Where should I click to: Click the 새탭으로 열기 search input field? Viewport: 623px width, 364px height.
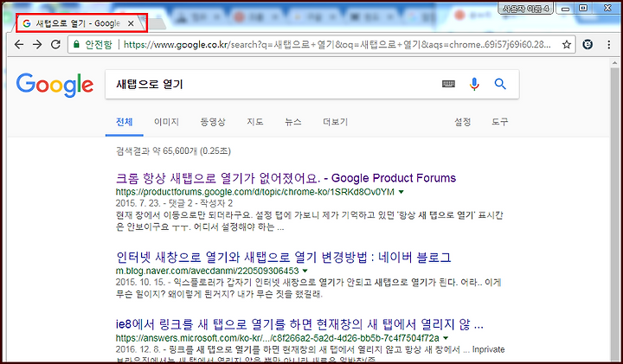[x=274, y=84]
